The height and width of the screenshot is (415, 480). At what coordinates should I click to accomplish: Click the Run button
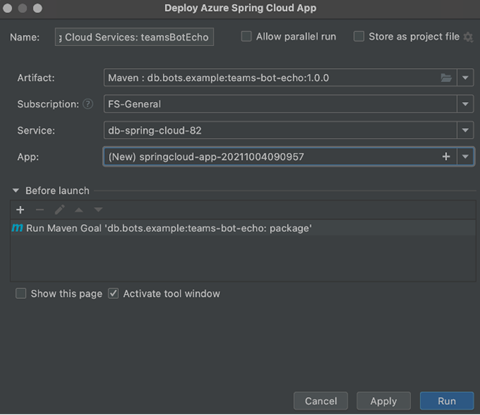click(447, 401)
